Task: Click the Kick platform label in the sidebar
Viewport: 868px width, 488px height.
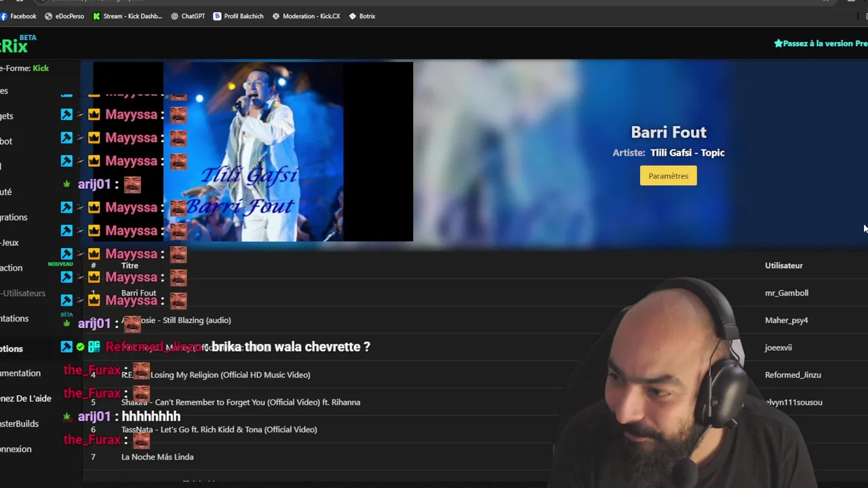Action: (x=41, y=68)
